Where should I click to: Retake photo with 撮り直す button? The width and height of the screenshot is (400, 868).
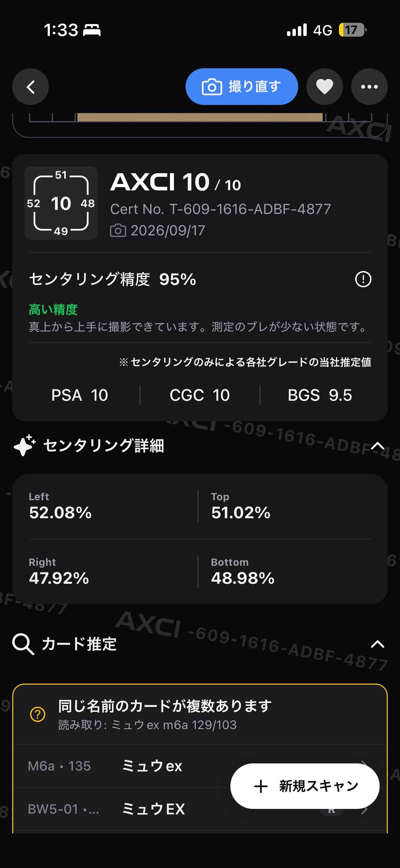pos(242,87)
